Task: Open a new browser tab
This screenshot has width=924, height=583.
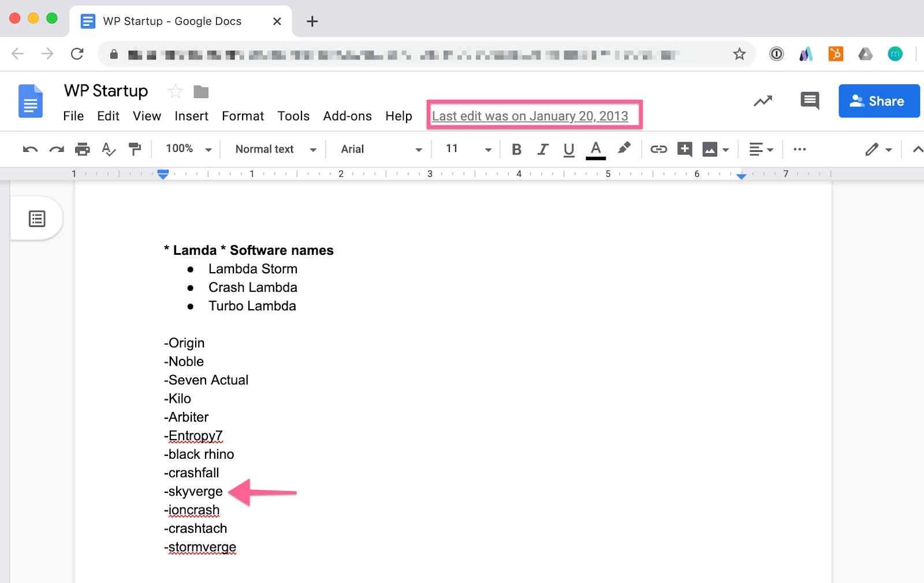Action: tap(312, 21)
